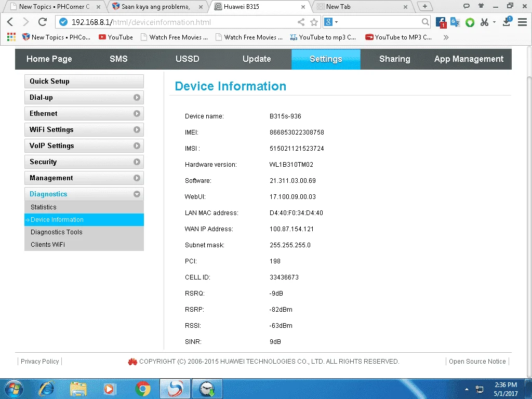Viewport: 532px width, 399px height.
Task: Go back with the browser back arrow
Action: pyautogui.click(x=10, y=22)
